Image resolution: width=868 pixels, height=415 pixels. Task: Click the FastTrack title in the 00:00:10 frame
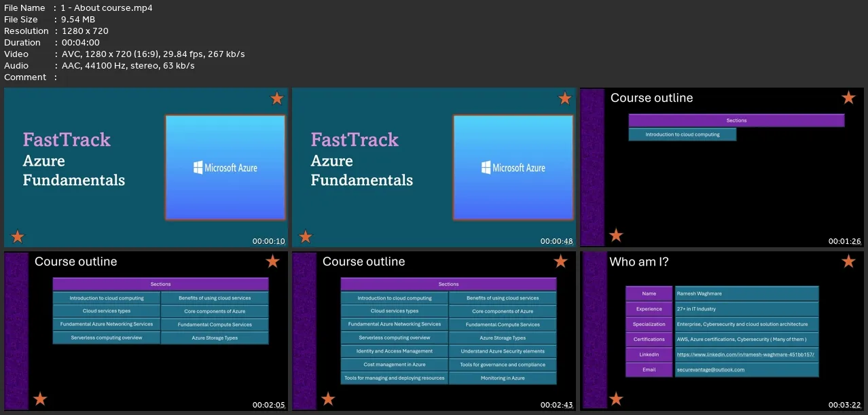click(67, 140)
